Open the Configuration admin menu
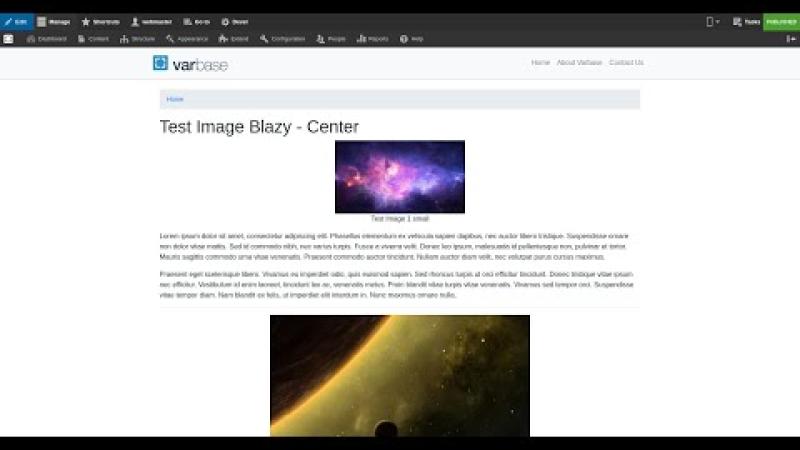Viewport: 800px width, 450px height. 282,39
